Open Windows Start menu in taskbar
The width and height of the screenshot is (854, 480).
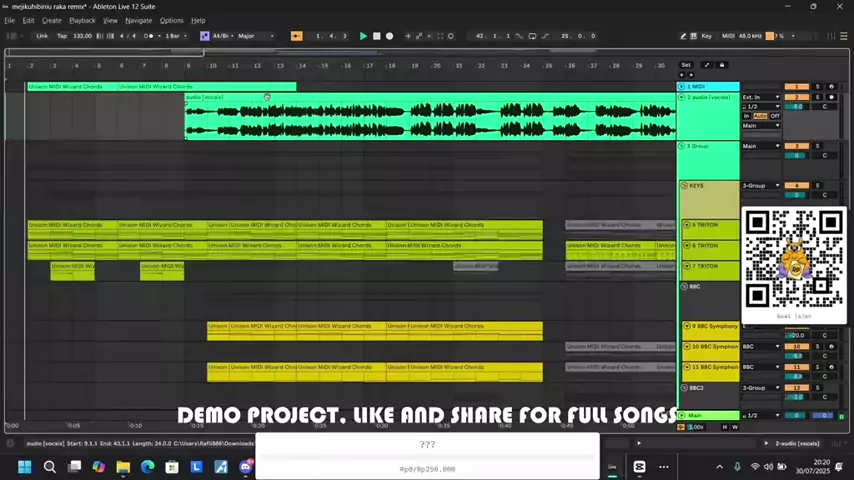point(24,466)
